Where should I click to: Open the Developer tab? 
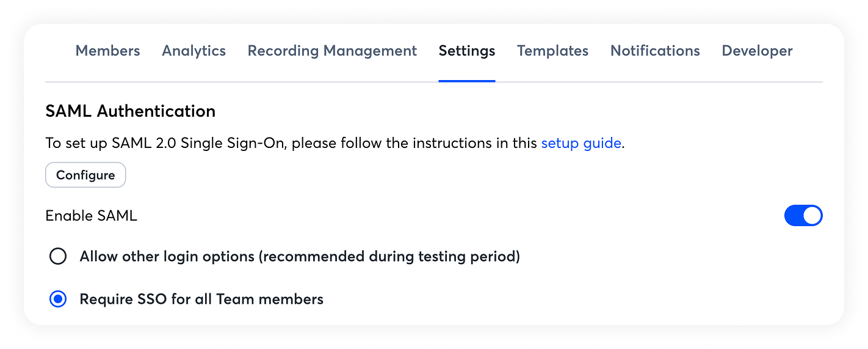tap(757, 51)
